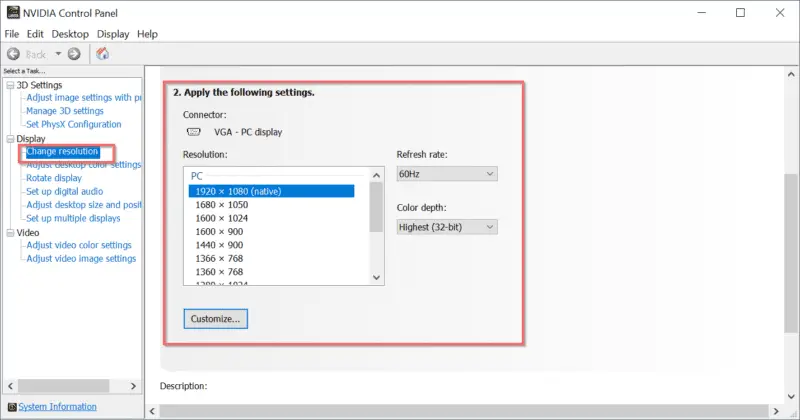Click resolution list scroll up arrow

[x=377, y=175]
